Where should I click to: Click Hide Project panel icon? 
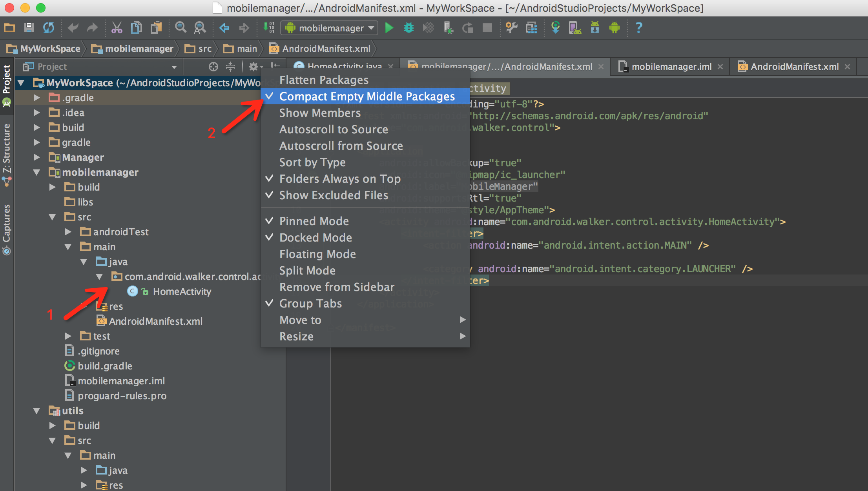[275, 66]
